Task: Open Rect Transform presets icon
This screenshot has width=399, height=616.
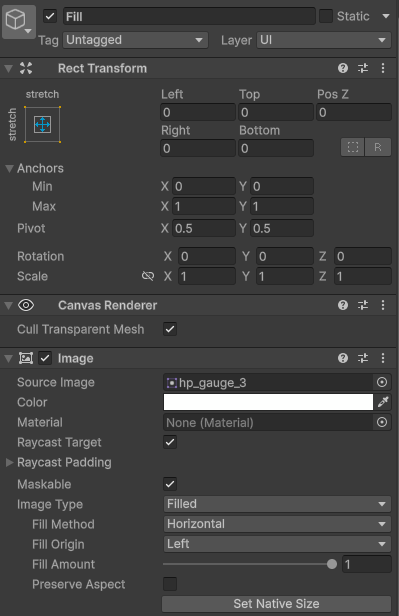Action: pyautogui.click(x=363, y=68)
